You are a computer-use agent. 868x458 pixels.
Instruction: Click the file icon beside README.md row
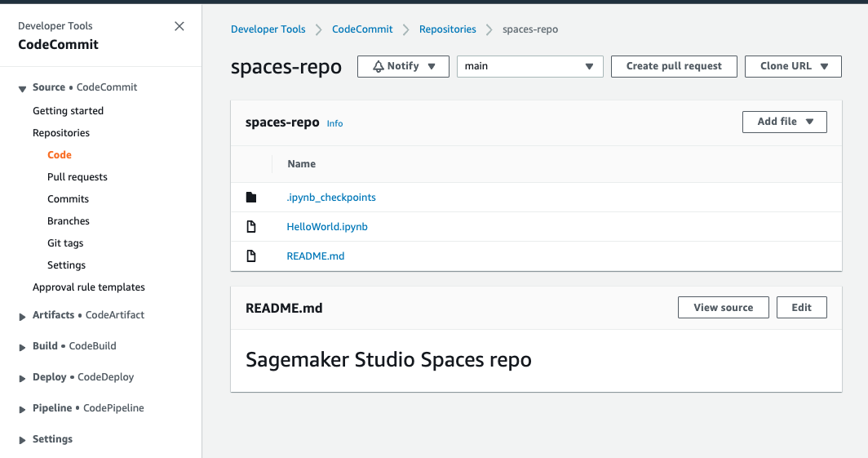click(x=251, y=256)
